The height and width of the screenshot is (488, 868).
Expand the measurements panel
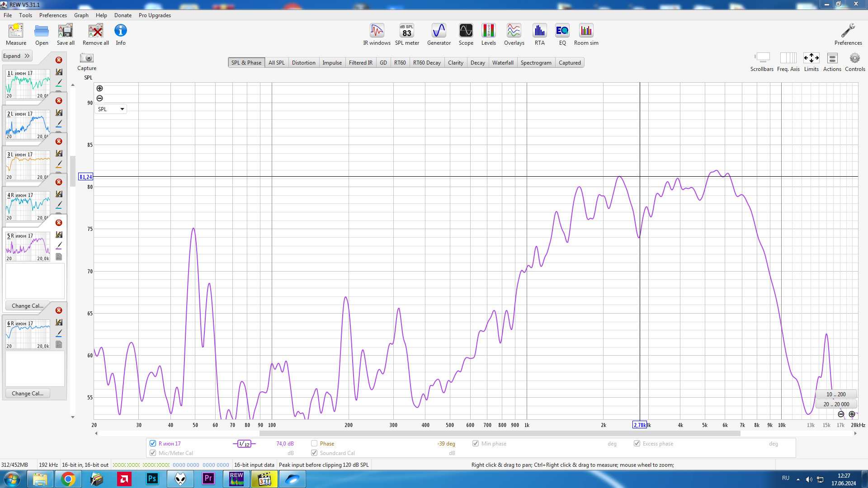[x=17, y=56]
